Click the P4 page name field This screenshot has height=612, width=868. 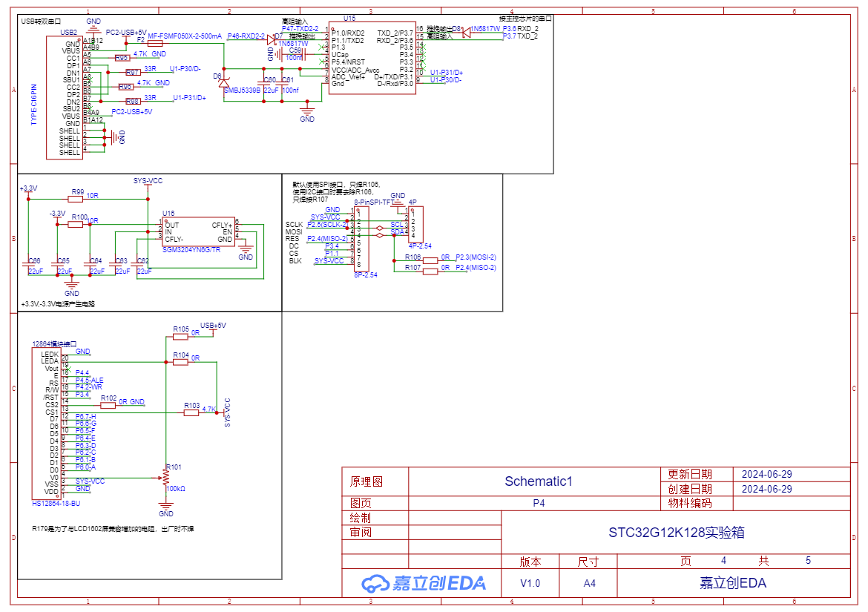click(539, 503)
